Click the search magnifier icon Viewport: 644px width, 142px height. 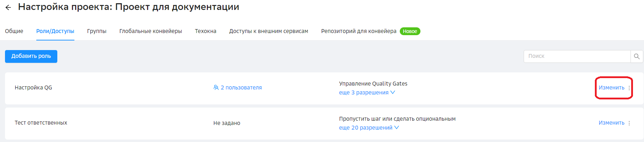(x=637, y=56)
